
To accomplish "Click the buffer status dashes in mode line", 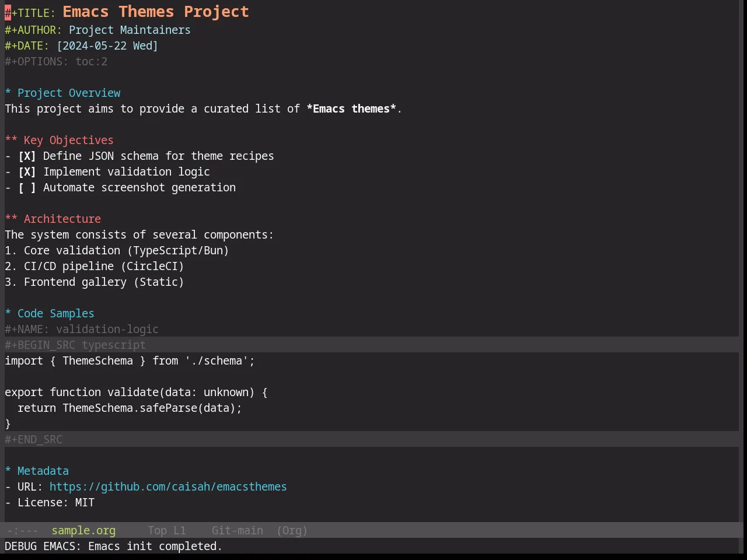I will coord(22,531).
